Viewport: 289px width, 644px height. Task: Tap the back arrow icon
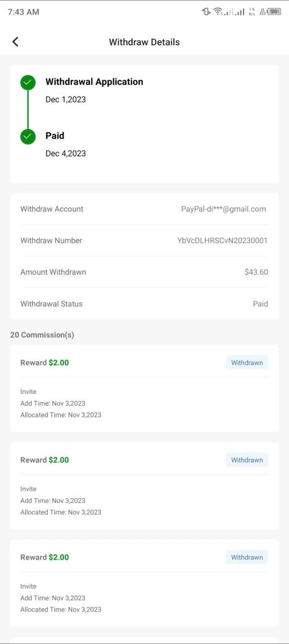tap(15, 42)
